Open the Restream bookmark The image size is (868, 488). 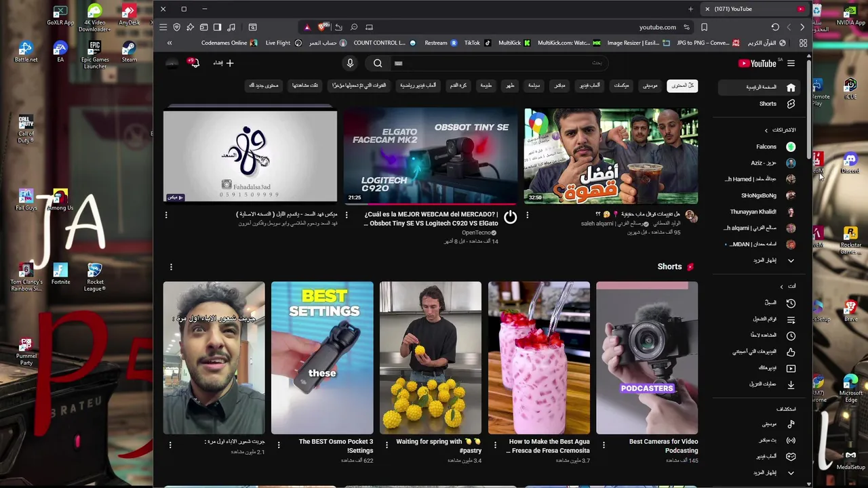[x=441, y=43]
